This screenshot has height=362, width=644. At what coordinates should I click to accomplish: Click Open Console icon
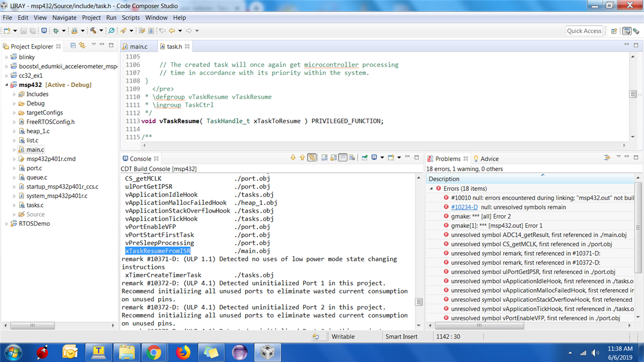pyautogui.click(x=391, y=158)
